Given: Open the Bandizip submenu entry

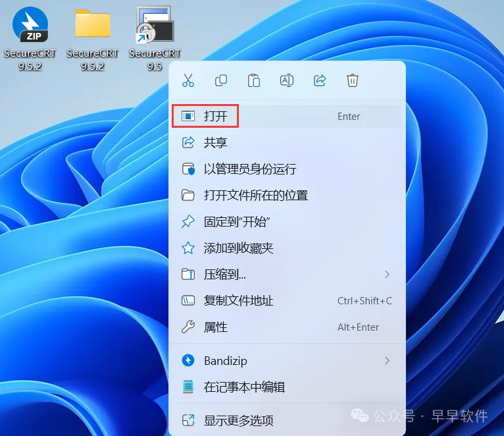Looking at the screenshot, I should [286, 361].
